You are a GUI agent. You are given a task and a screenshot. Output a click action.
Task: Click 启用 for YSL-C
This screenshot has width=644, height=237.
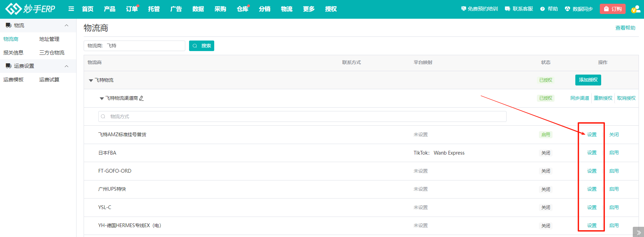pyautogui.click(x=614, y=207)
